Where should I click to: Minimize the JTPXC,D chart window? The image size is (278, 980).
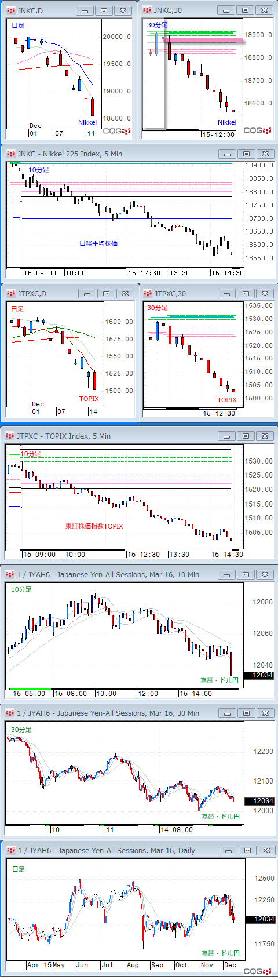(87, 293)
